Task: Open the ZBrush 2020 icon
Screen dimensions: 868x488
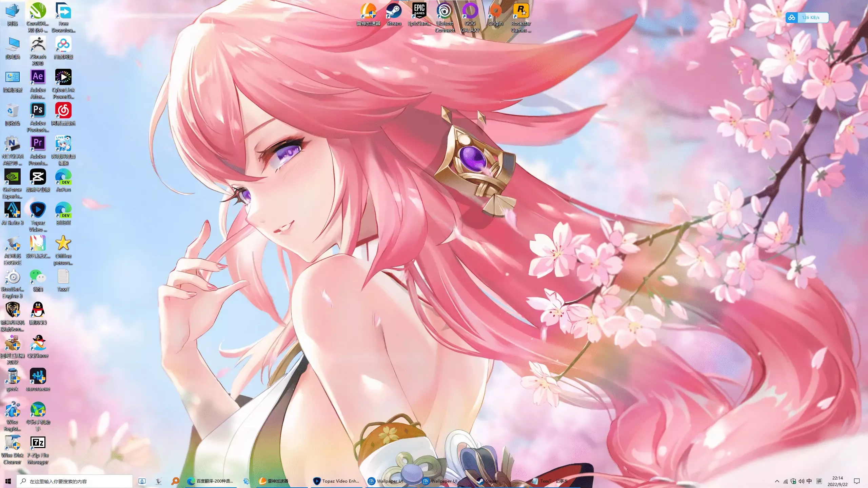Action: click(38, 51)
